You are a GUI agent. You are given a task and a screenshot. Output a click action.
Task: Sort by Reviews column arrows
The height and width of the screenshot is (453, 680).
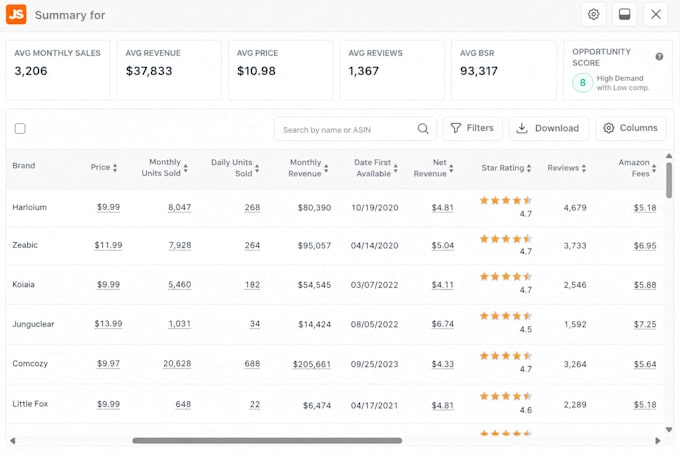tap(584, 168)
